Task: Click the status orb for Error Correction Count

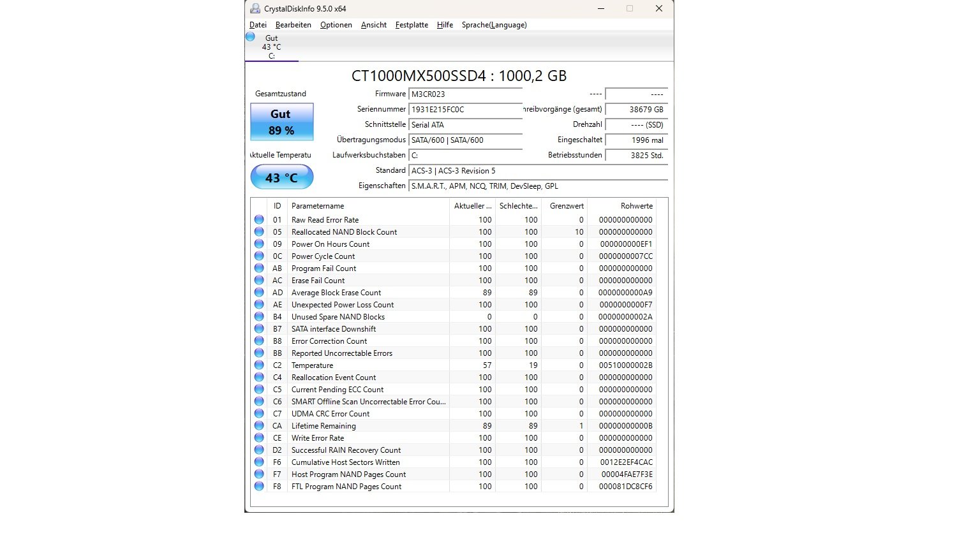Action: tap(259, 341)
